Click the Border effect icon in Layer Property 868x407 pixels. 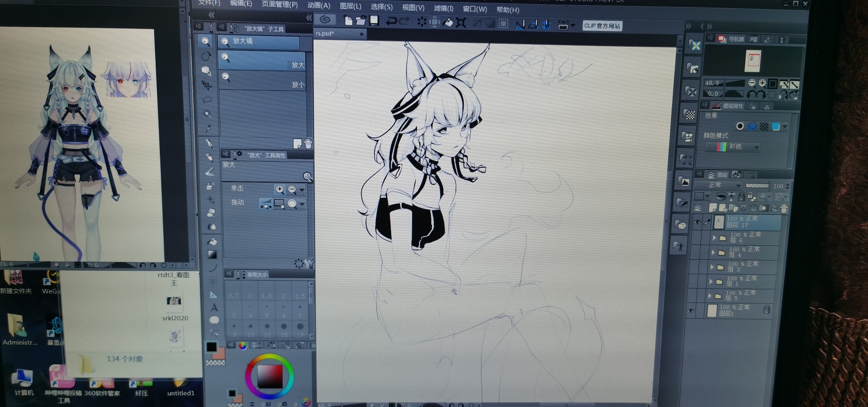[740, 126]
